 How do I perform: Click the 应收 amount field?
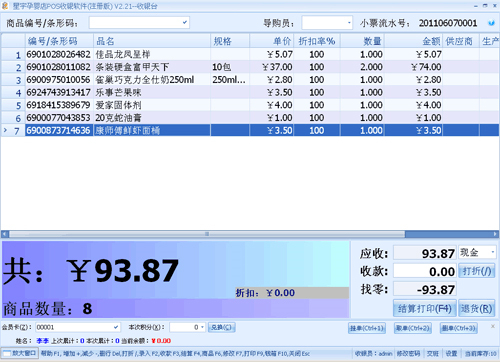coord(425,253)
